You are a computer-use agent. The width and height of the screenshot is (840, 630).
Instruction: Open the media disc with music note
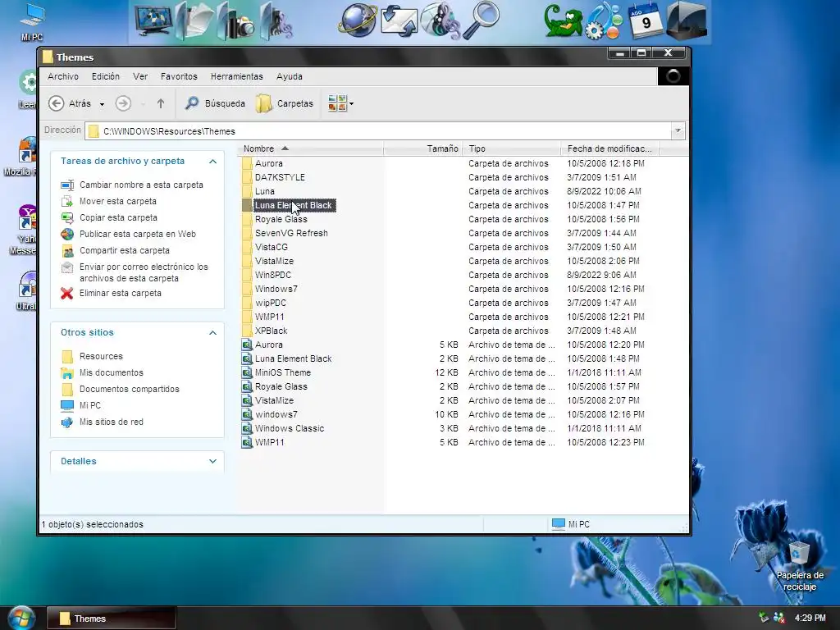click(x=440, y=21)
